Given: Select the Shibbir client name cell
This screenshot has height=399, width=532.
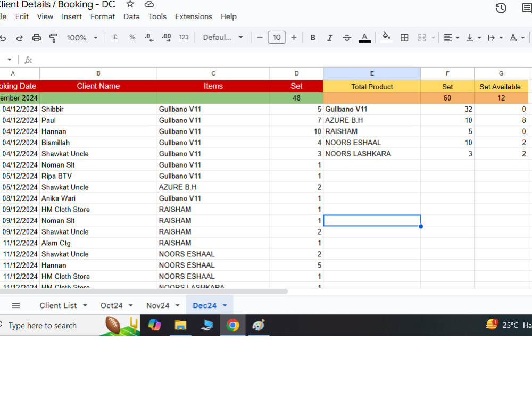Looking at the screenshot, I should [98, 109].
